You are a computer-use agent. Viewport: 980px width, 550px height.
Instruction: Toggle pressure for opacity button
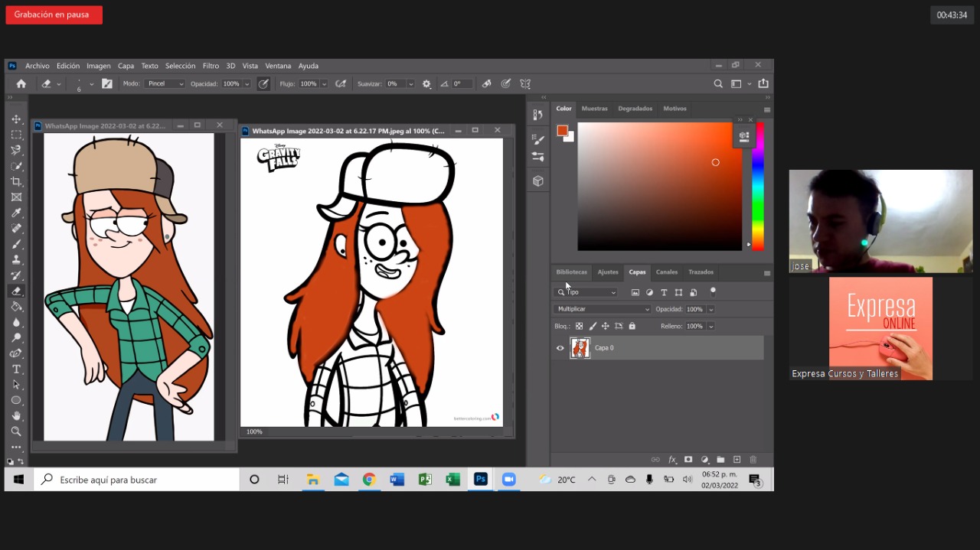(263, 84)
